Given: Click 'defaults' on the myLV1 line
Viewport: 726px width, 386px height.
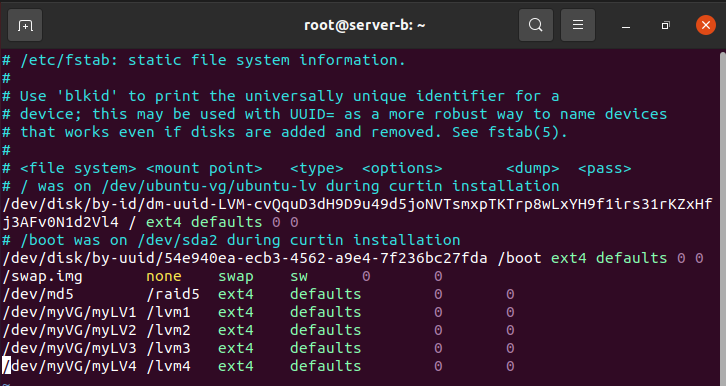Looking at the screenshot, I should tap(325, 312).
